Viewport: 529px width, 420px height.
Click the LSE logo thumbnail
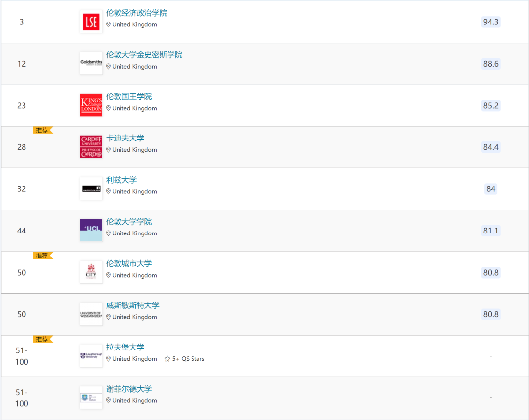(x=91, y=22)
